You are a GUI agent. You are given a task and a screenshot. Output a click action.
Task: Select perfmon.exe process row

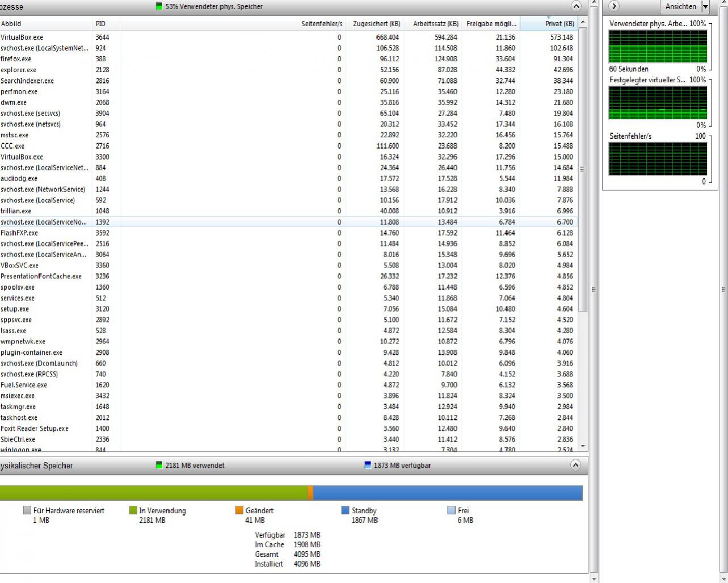coord(289,91)
